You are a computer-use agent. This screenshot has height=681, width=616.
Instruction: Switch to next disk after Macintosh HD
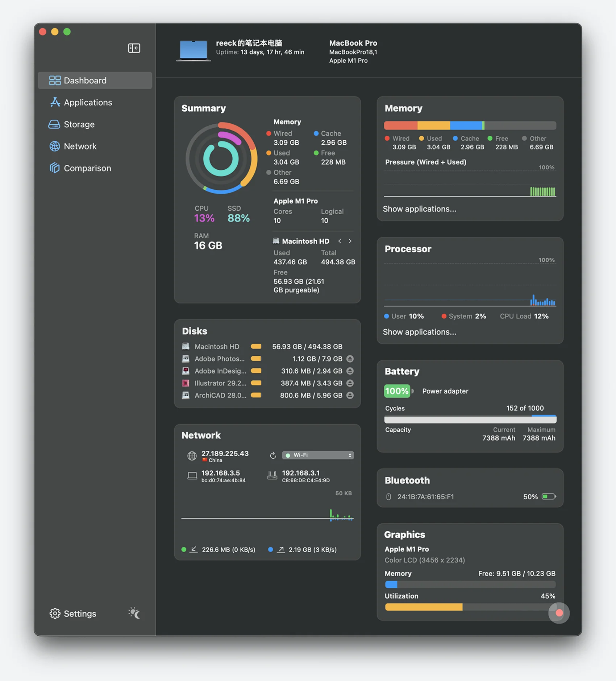pos(350,241)
